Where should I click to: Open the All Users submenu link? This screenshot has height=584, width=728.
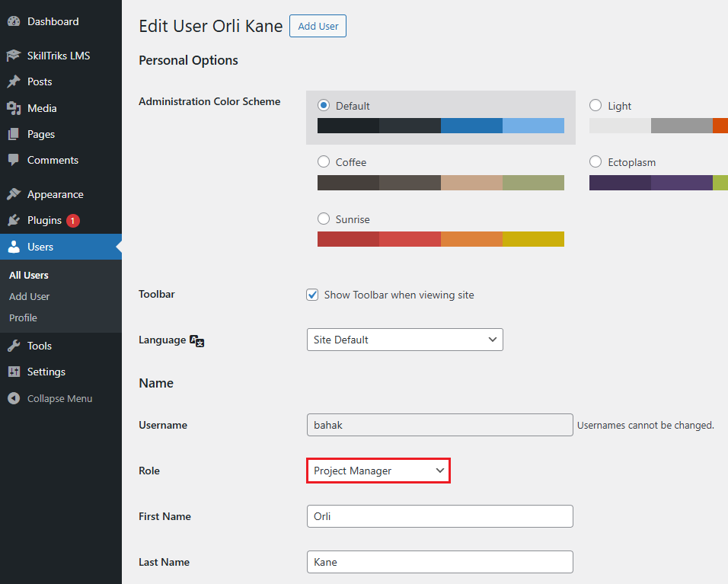click(x=28, y=275)
